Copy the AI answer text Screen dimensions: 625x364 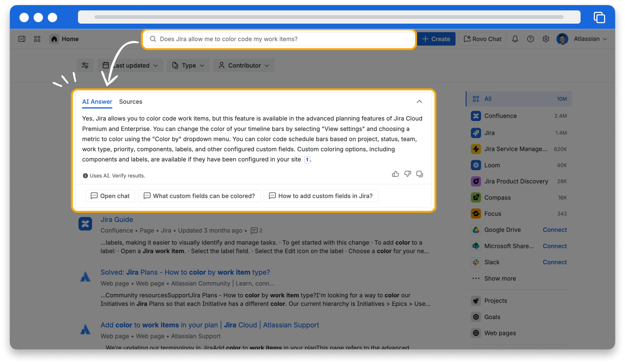point(419,174)
